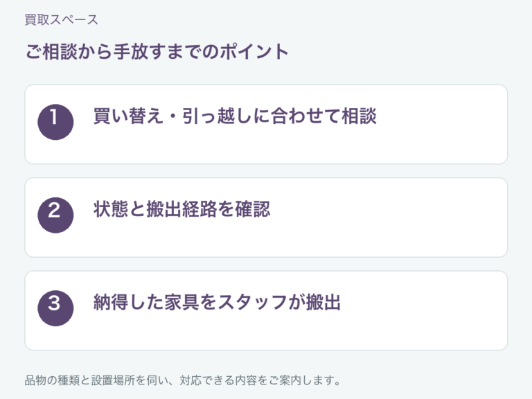Select the 買い替え・引っ越しに合わせて相談 step title
The image size is (532, 399).
pyautogui.click(x=235, y=116)
